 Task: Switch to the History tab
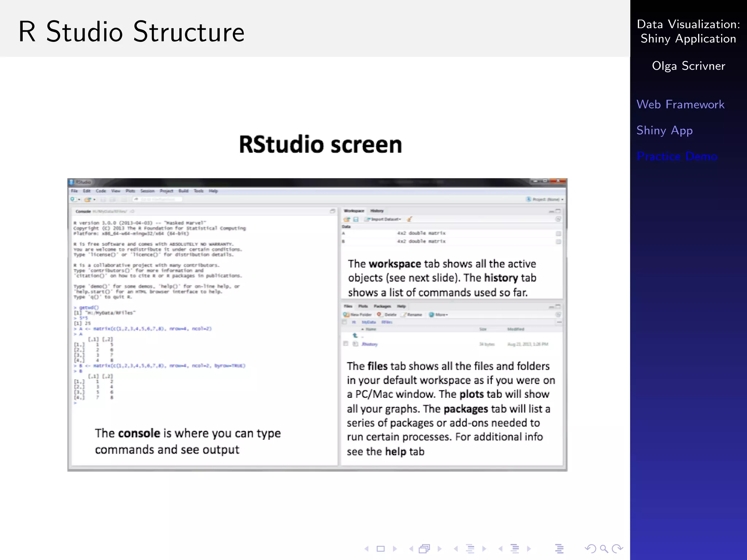[x=377, y=211]
